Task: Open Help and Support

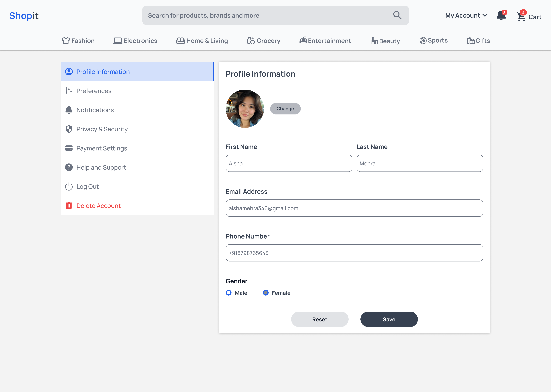Action: (x=137, y=167)
